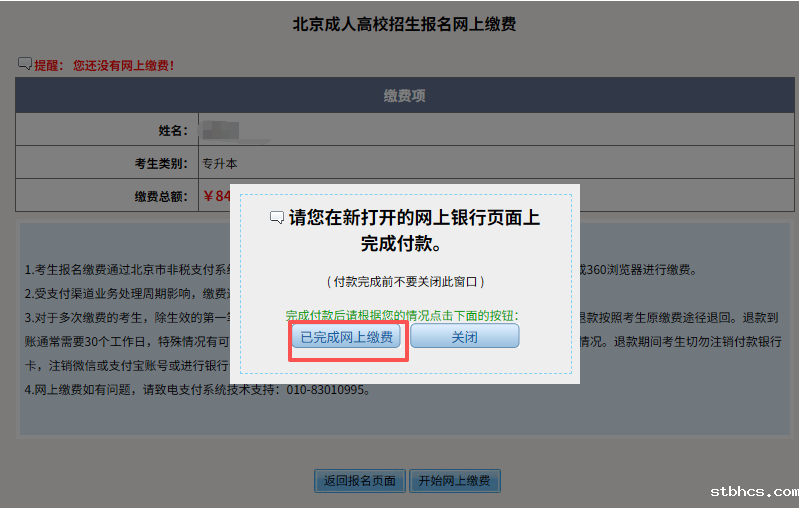This screenshot has width=801, height=508.
Task: Click the blurred name value in the 姓名 row
Action: (220, 130)
